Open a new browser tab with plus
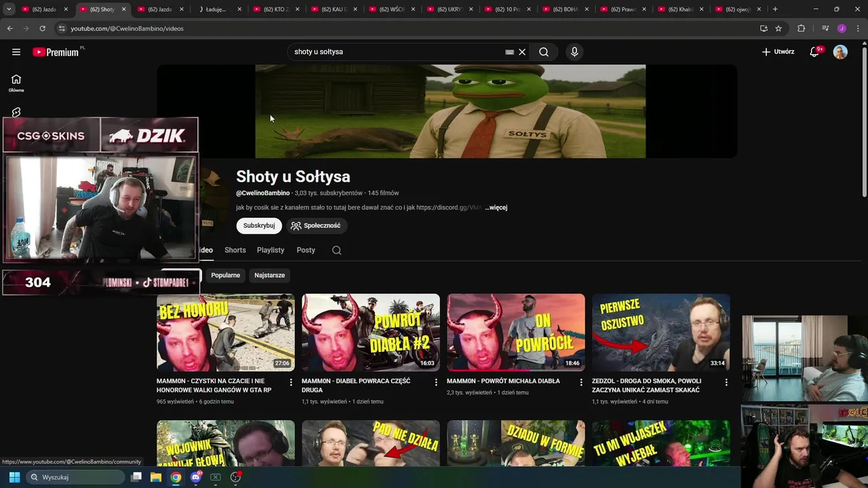Image resolution: width=868 pixels, height=488 pixels. 775,9
